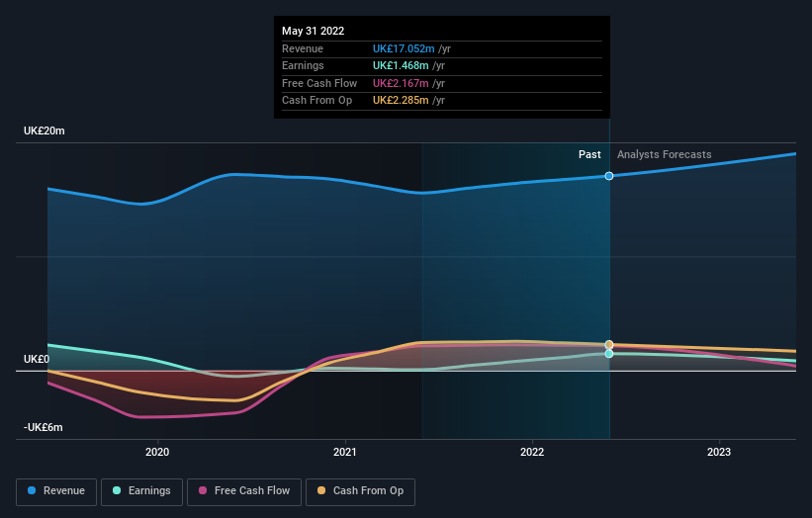Click the May 31 2022 tooltip date

tap(313, 31)
